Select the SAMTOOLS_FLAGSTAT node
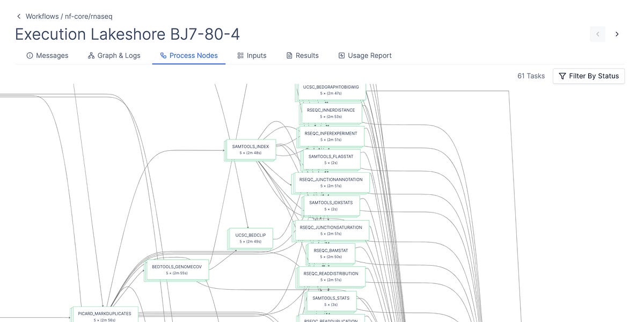Screen dimensions: 644x322 pos(331,159)
